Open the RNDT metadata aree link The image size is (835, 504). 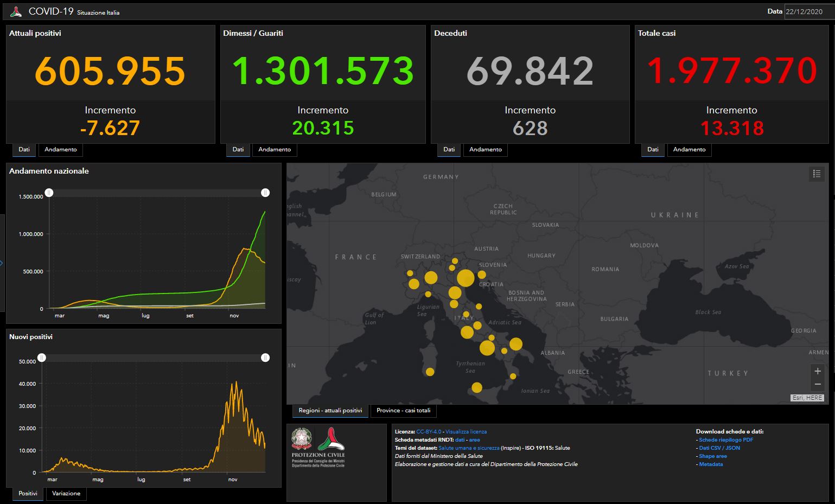474,440
